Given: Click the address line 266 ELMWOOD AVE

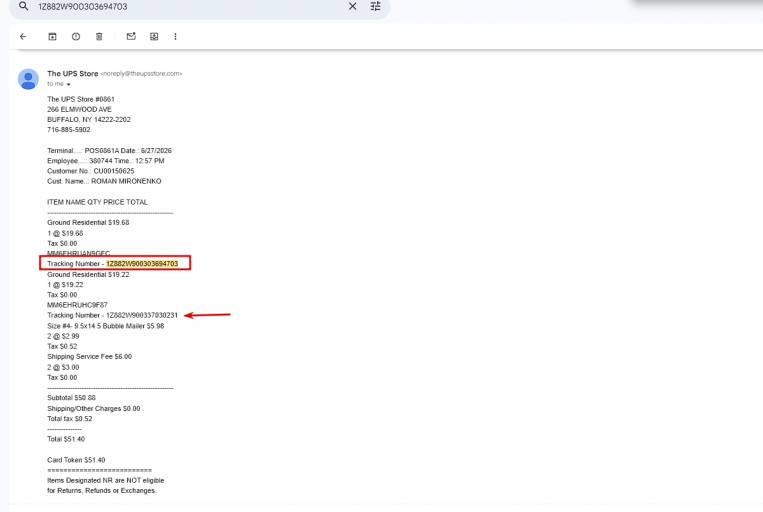Looking at the screenshot, I should (79, 110).
